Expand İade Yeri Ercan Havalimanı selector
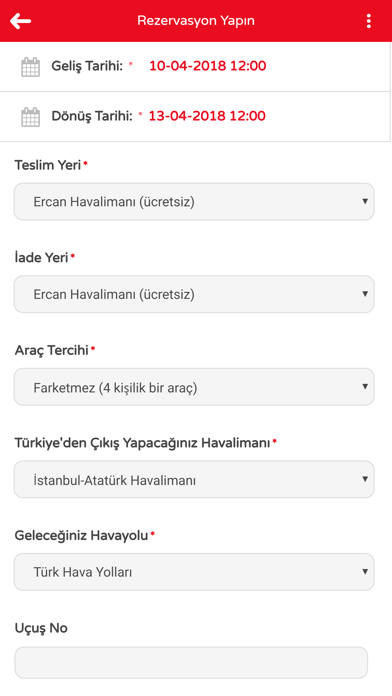The height and width of the screenshot is (696, 392). click(194, 294)
